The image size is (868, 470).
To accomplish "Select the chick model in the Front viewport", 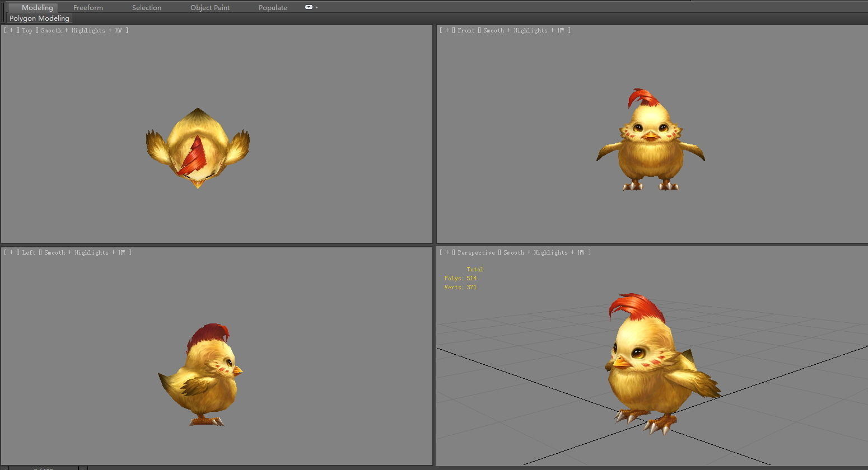I will click(650, 151).
